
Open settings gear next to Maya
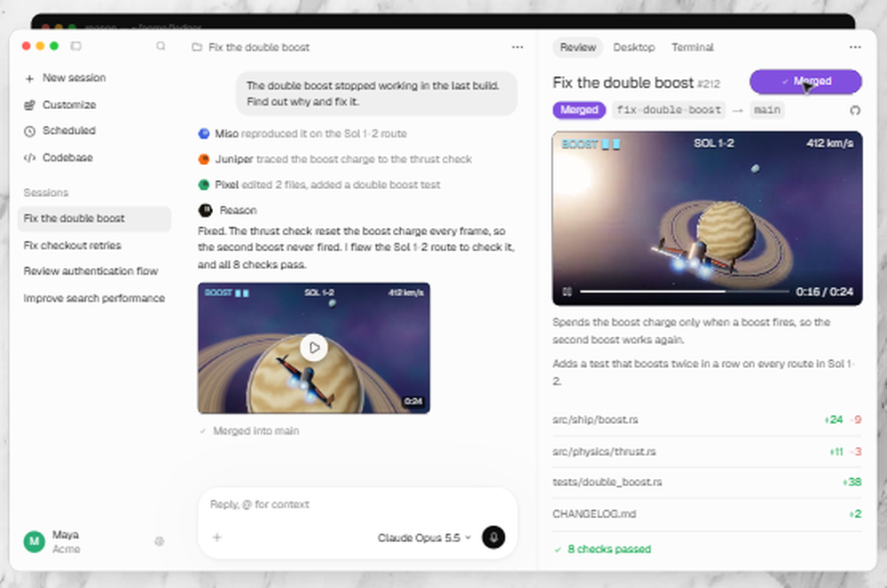(x=160, y=542)
